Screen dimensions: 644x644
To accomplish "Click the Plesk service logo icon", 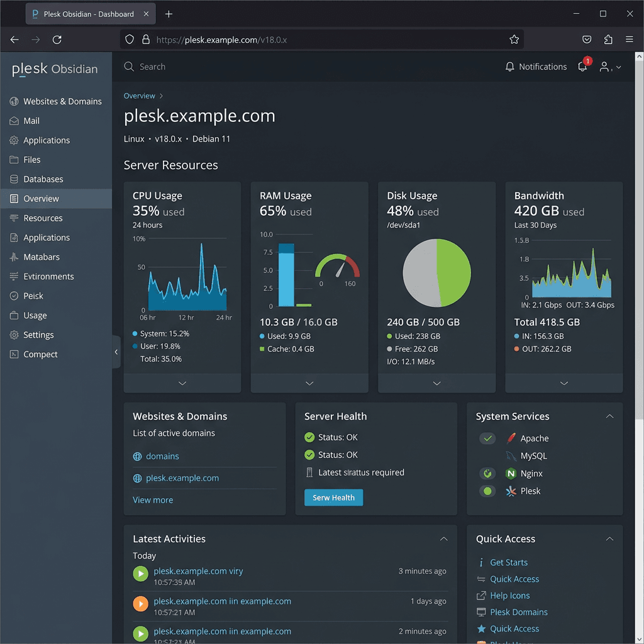I will pos(511,491).
